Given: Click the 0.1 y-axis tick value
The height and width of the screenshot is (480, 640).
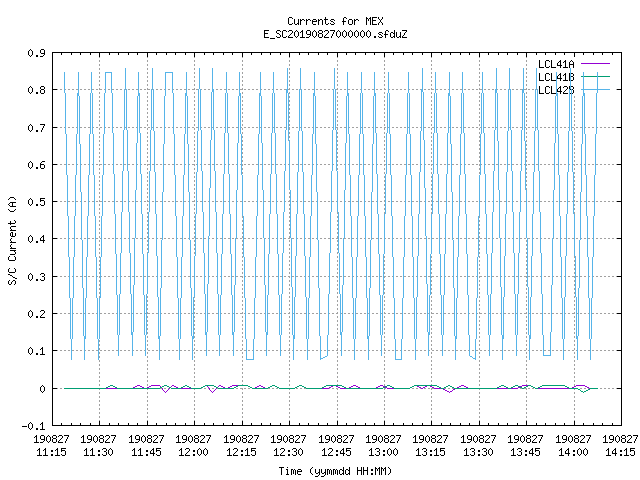Looking at the screenshot, I should [x=36, y=351].
